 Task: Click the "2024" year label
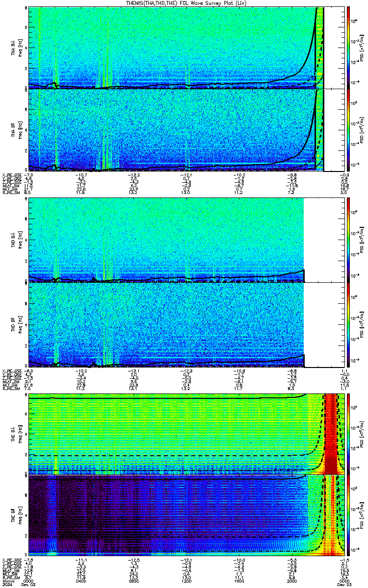(7, 585)
